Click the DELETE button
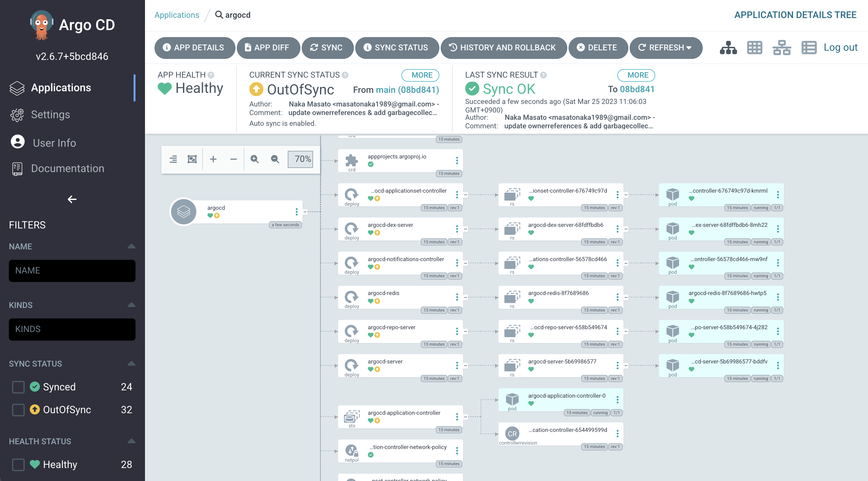Screen dimensions: 868x481 click(x=598, y=48)
